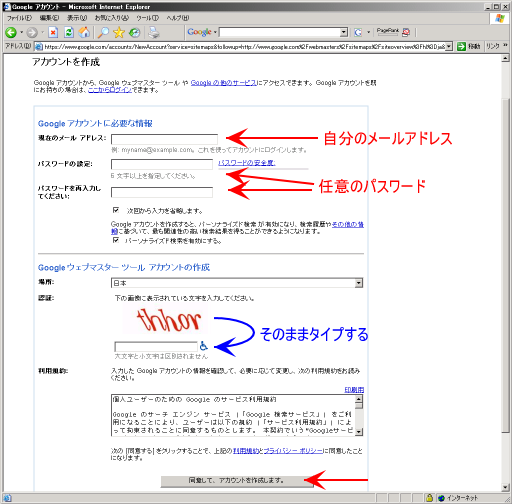Open Favorites with the star icon

click(x=119, y=32)
